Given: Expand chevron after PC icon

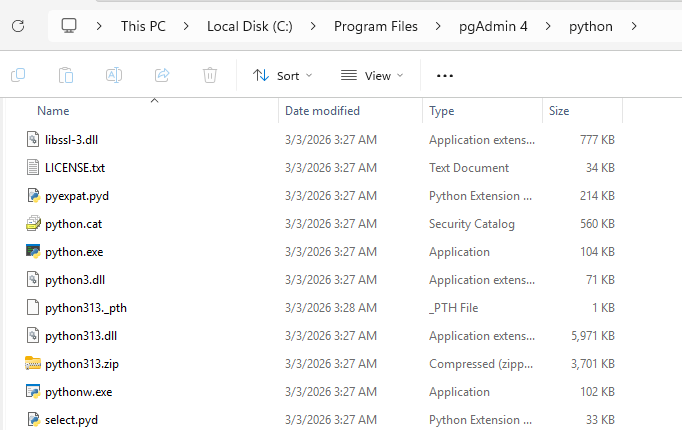Looking at the screenshot, I should 99,26.
